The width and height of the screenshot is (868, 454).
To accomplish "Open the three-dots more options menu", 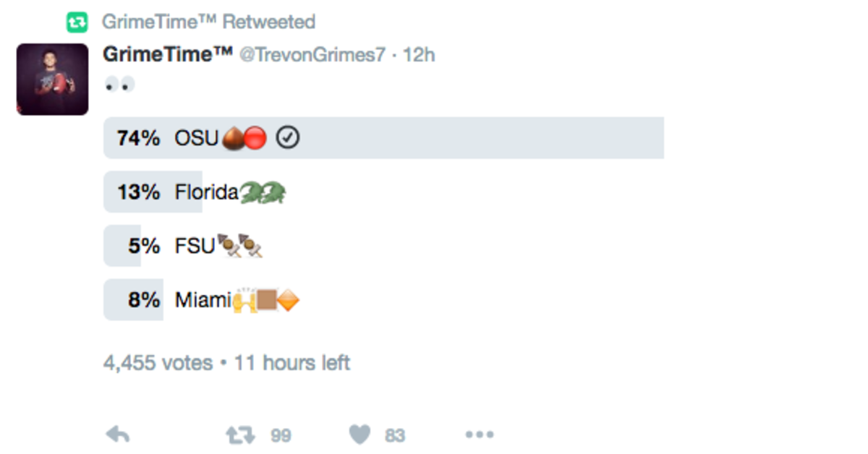I will pos(480,434).
